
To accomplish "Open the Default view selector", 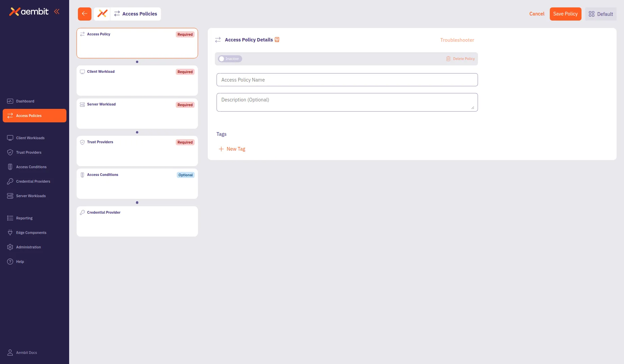I will point(600,14).
